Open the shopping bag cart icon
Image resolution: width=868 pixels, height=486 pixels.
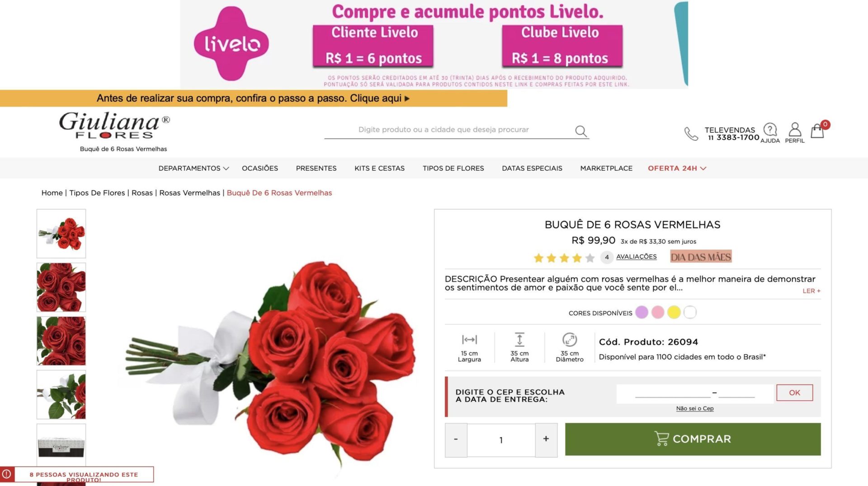[x=817, y=131]
